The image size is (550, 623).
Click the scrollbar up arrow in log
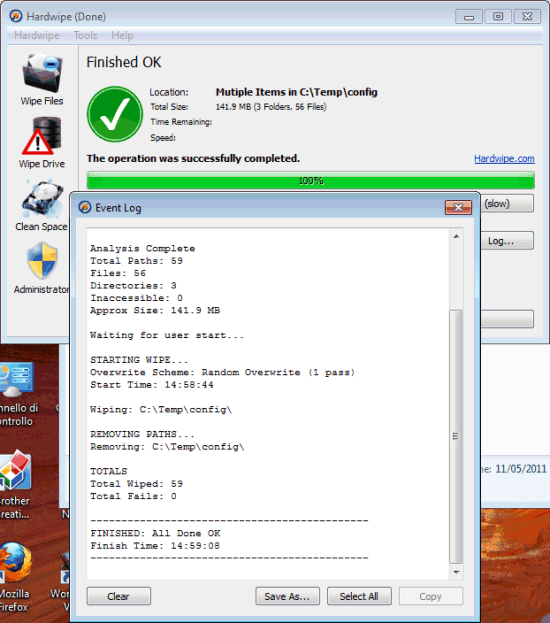456,236
